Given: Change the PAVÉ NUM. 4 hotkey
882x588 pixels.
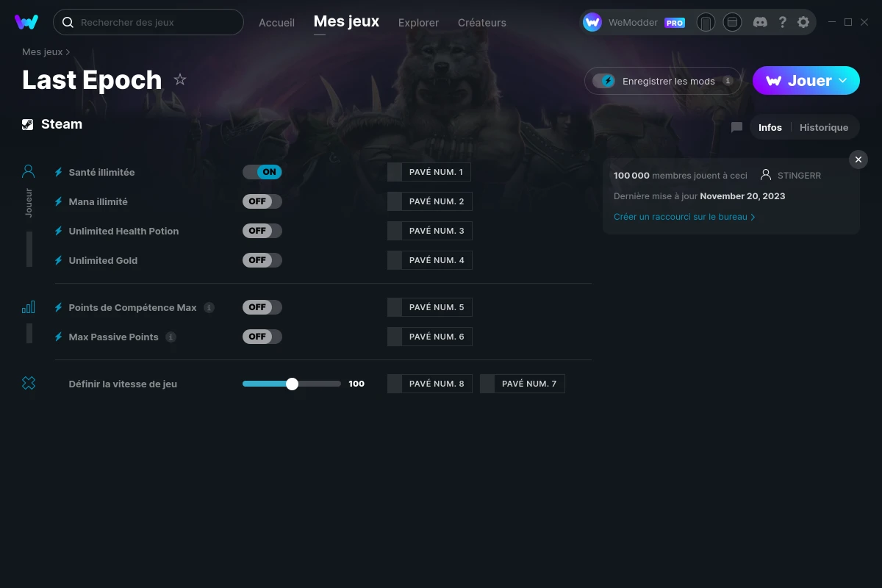Looking at the screenshot, I should [430, 260].
